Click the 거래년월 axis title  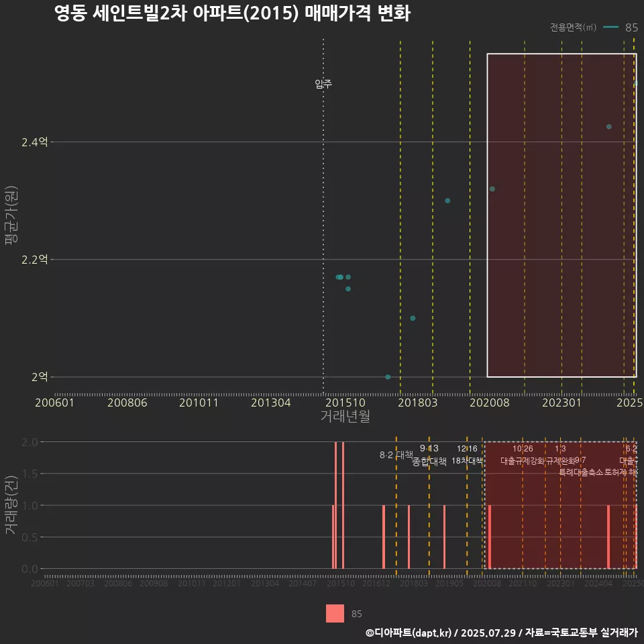(x=345, y=416)
